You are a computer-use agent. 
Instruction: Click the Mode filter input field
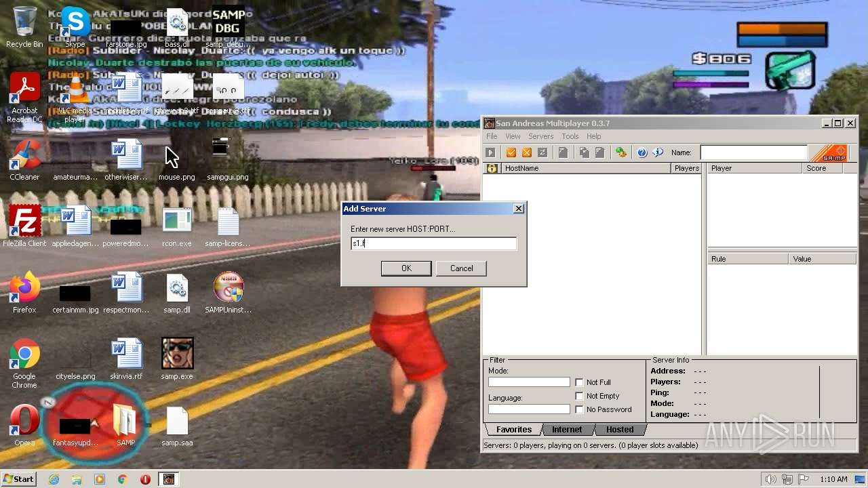click(529, 382)
